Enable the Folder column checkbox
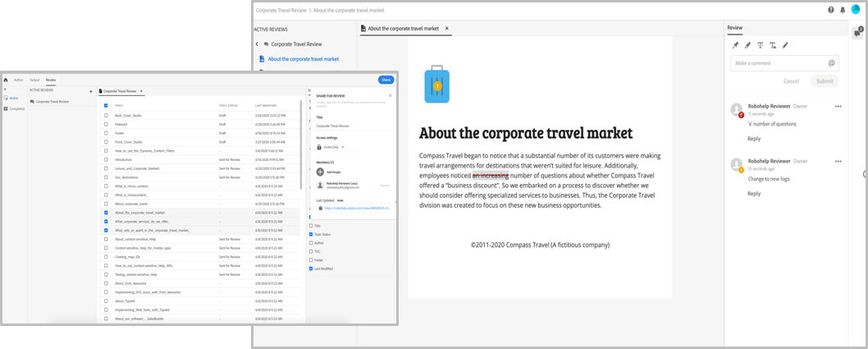 pyautogui.click(x=311, y=259)
